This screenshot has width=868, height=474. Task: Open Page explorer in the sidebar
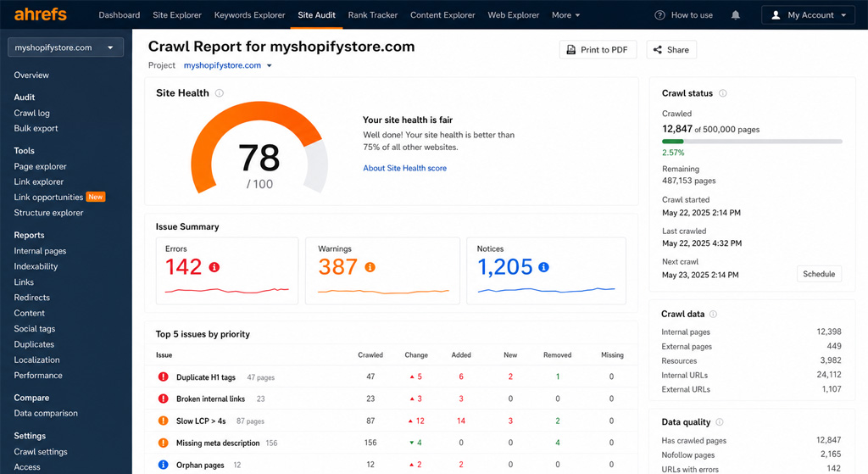pyautogui.click(x=40, y=166)
